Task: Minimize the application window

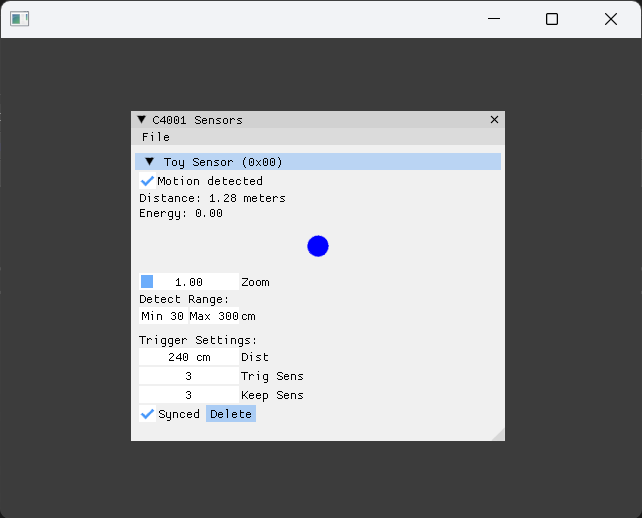Action: 494,19
